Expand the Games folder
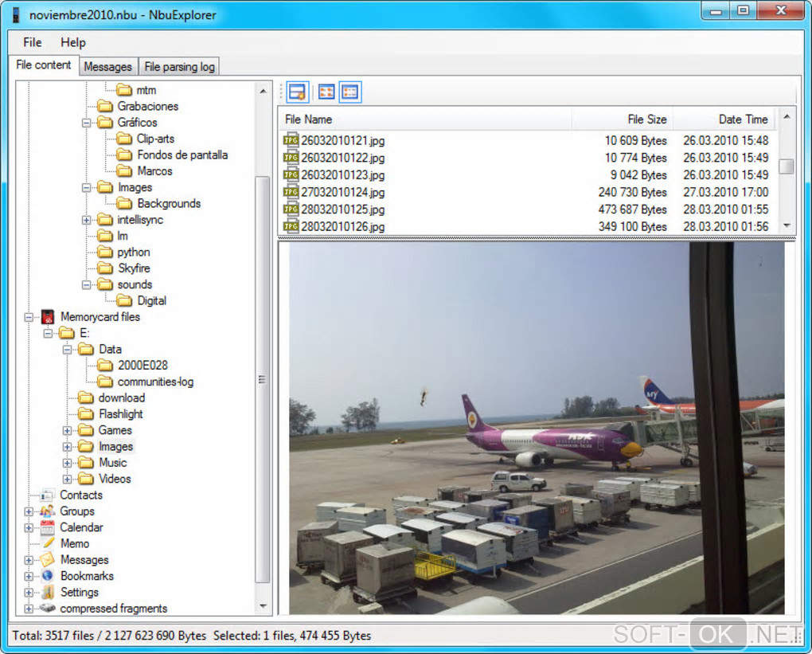Screen dimensions: 812x654 tap(68, 431)
